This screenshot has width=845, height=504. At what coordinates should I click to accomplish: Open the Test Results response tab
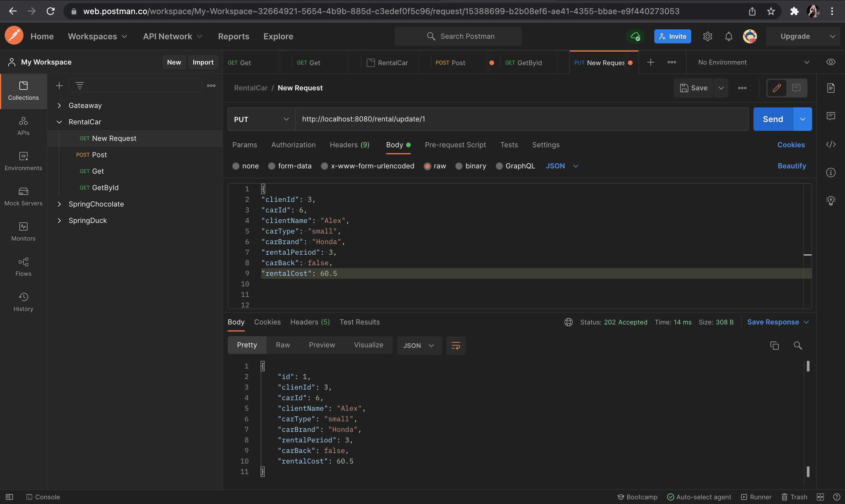point(360,322)
